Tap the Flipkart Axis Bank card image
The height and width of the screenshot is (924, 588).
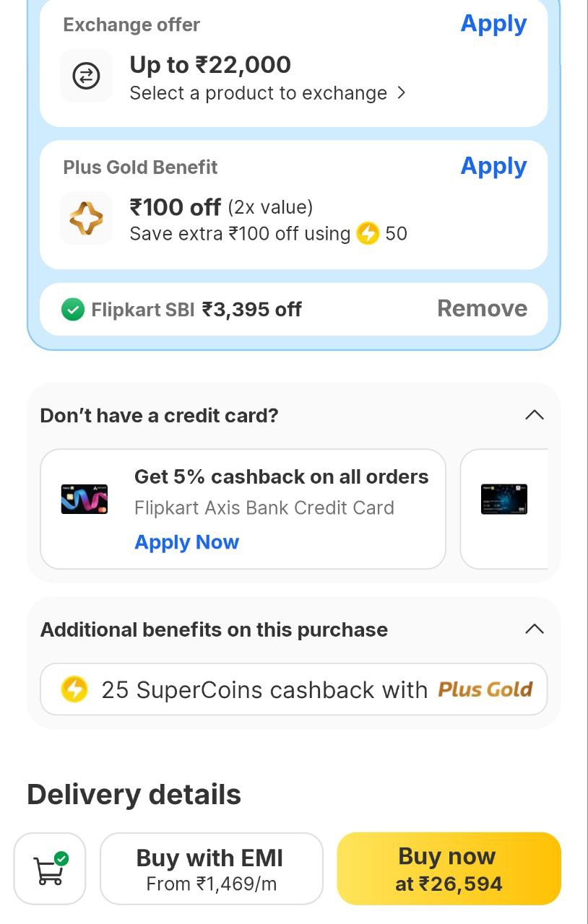(85, 499)
